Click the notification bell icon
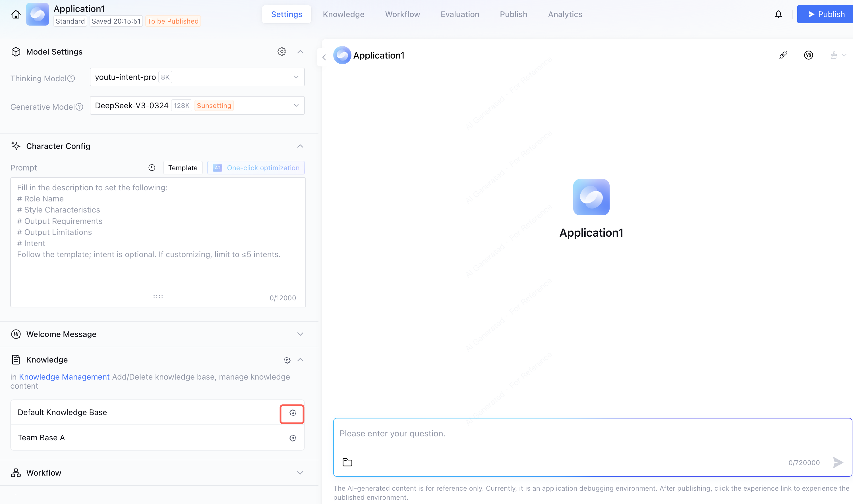The width and height of the screenshot is (853, 504). coord(778,14)
